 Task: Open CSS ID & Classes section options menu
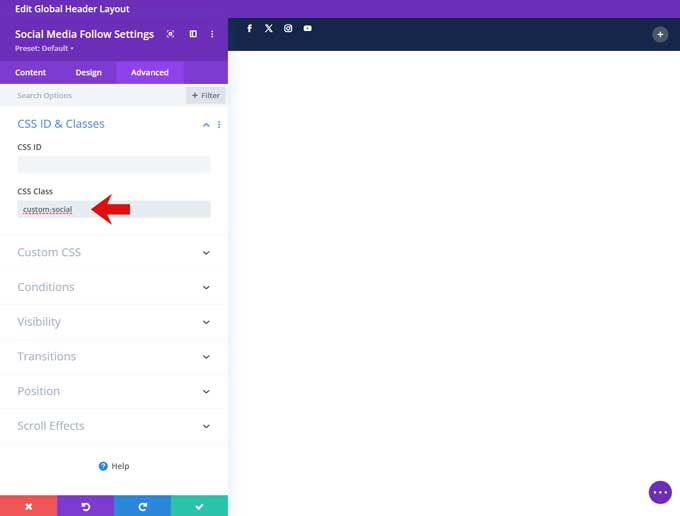pyautogui.click(x=219, y=125)
